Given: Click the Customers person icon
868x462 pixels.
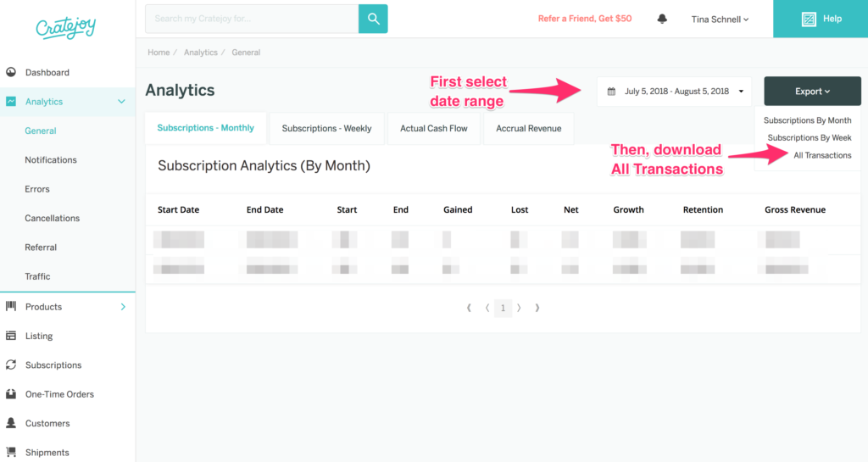Looking at the screenshot, I should [11, 423].
